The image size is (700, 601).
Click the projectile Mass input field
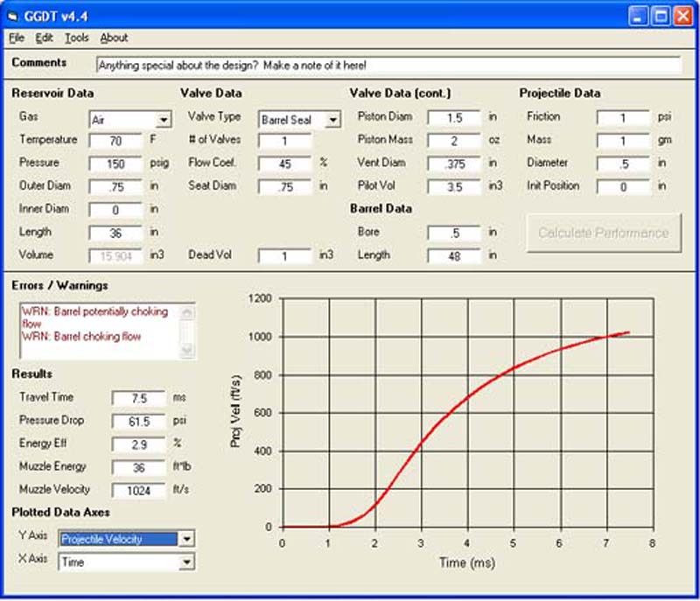(x=622, y=141)
